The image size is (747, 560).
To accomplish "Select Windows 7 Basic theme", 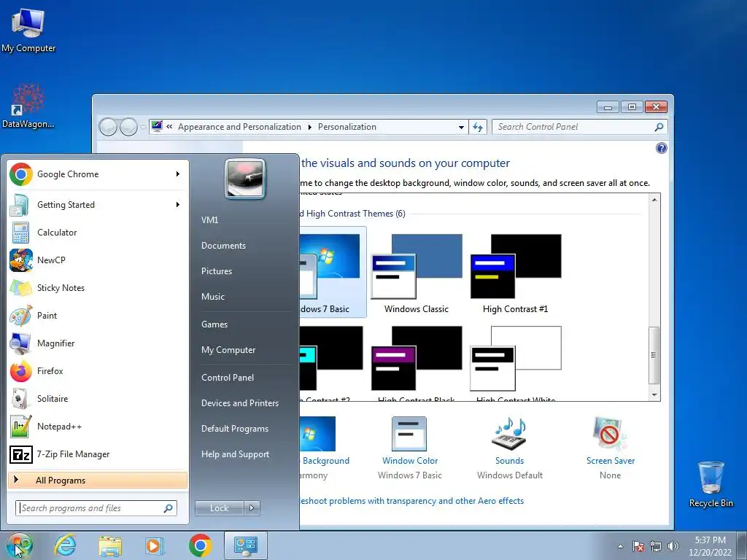I will click(x=333, y=273).
